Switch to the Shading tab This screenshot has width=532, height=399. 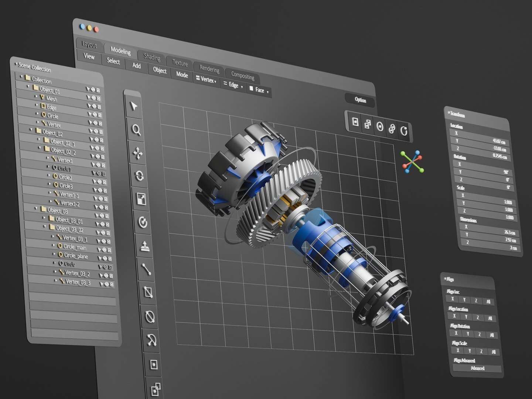click(x=152, y=57)
